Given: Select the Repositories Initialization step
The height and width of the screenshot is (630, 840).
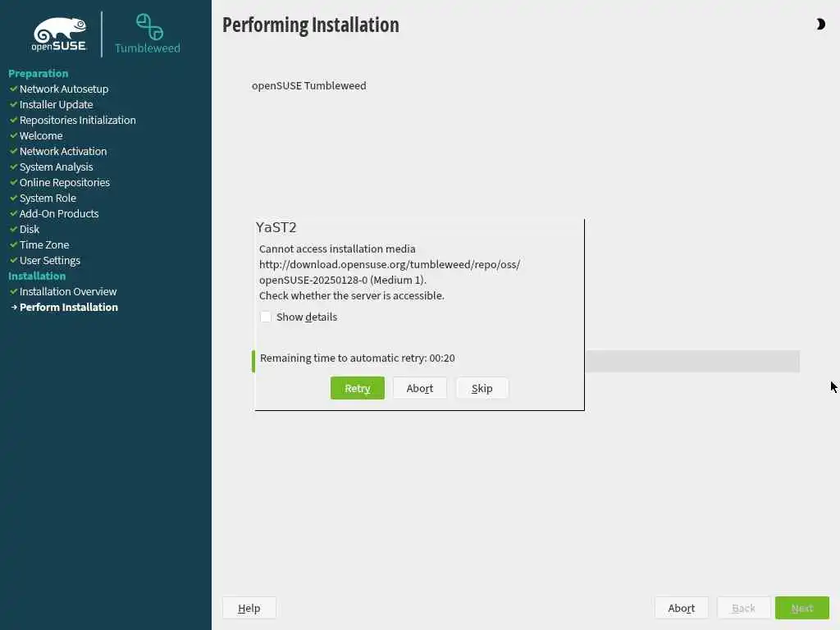Looking at the screenshot, I should 78,120.
